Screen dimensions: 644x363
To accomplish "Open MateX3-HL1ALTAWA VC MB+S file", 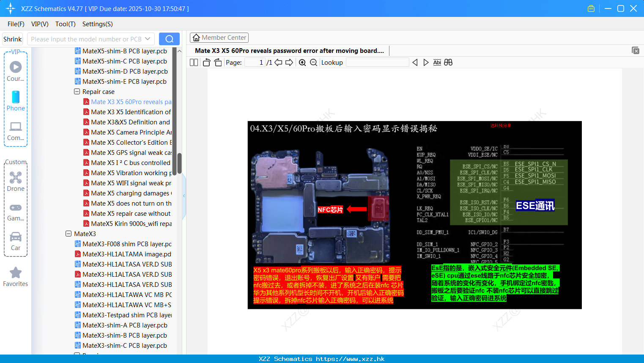I will (123, 305).
